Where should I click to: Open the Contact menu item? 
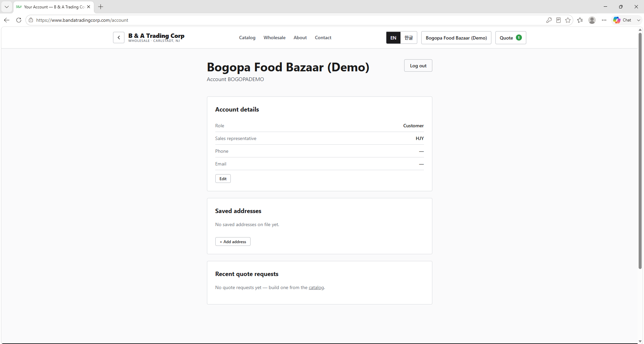[x=323, y=38]
